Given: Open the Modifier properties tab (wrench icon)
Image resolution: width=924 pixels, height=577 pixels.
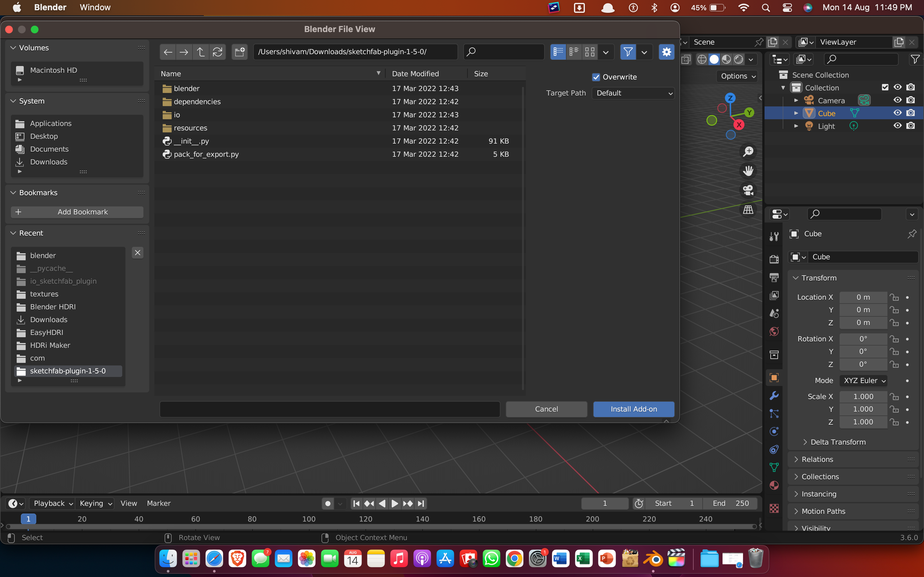Looking at the screenshot, I should (774, 396).
